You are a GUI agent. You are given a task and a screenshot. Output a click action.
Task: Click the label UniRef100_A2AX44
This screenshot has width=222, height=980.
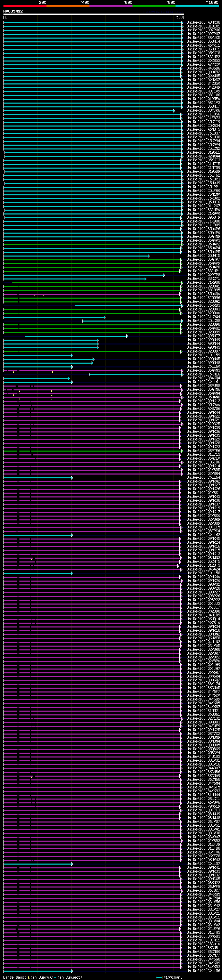[x=203, y=156]
